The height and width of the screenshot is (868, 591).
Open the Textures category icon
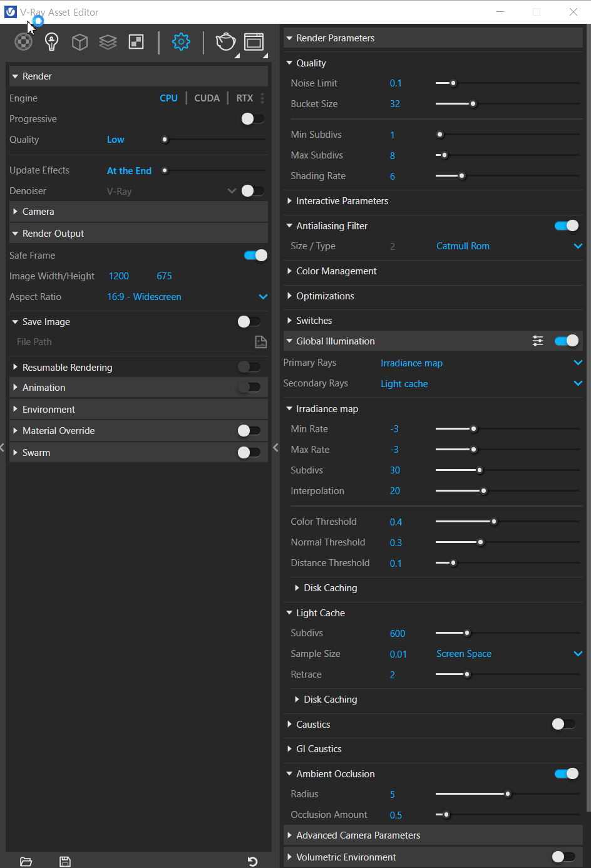[136, 42]
